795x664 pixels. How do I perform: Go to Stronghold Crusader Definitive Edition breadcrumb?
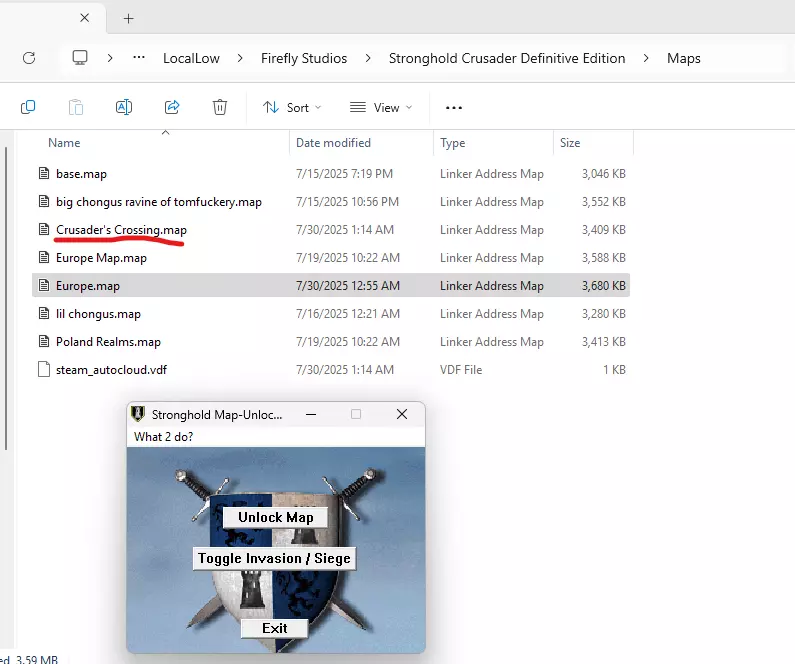tap(507, 58)
